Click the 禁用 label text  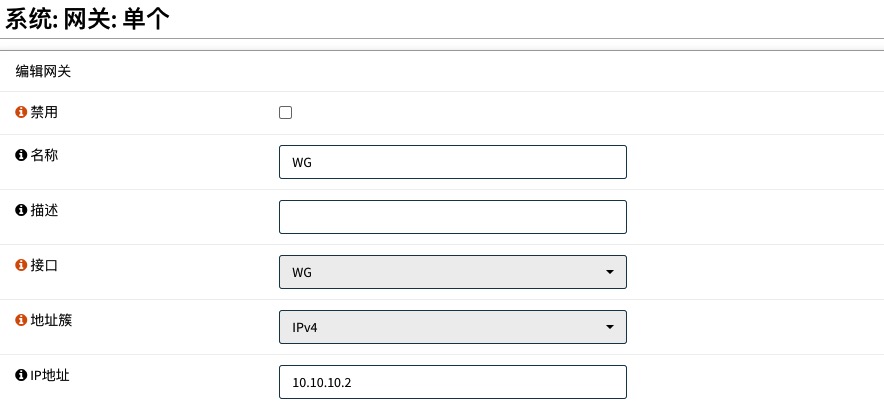(x=45, y=113)
